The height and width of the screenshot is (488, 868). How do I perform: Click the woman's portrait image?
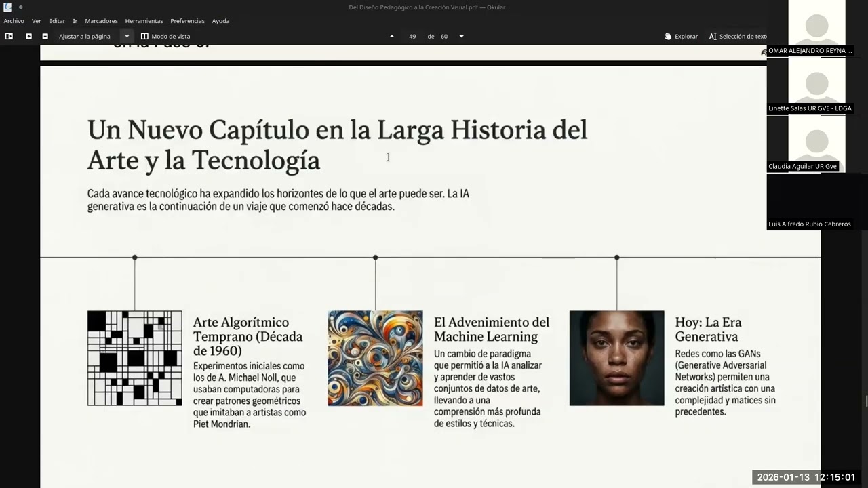616,359
